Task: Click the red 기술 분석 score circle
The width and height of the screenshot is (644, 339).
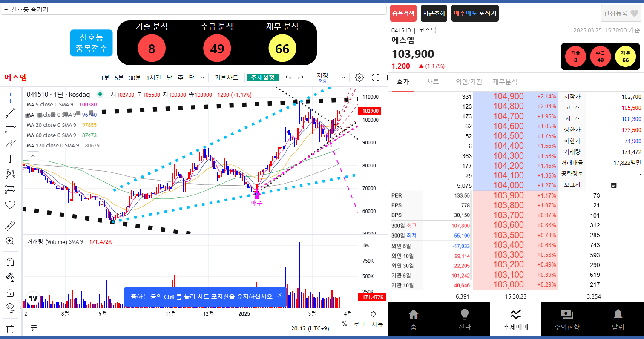Action: pyautogui.click(x=152, y=48)
